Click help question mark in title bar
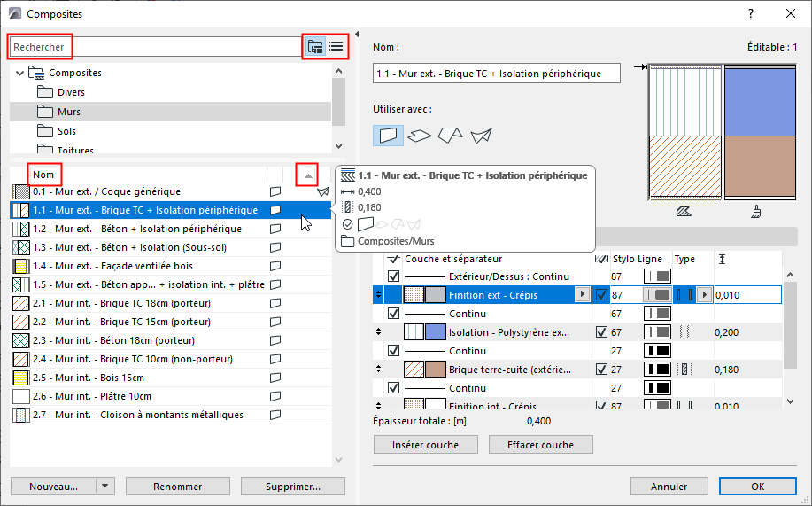 [x=751, y=14]
